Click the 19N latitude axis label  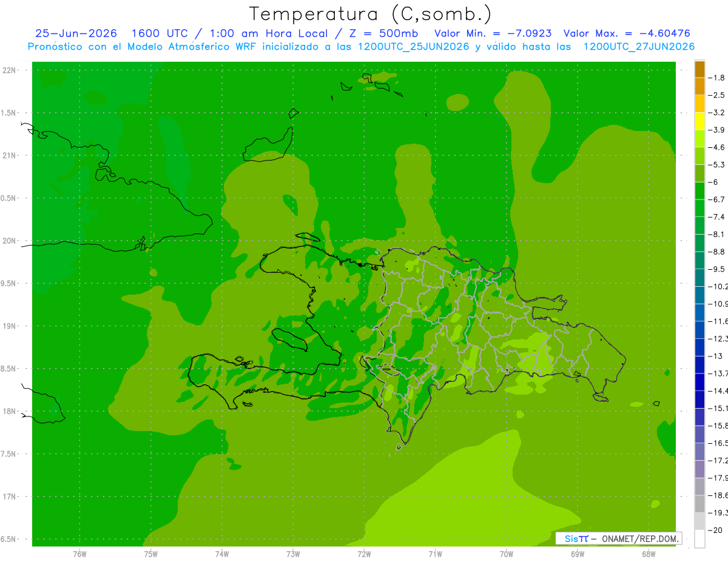pos(9,326)
